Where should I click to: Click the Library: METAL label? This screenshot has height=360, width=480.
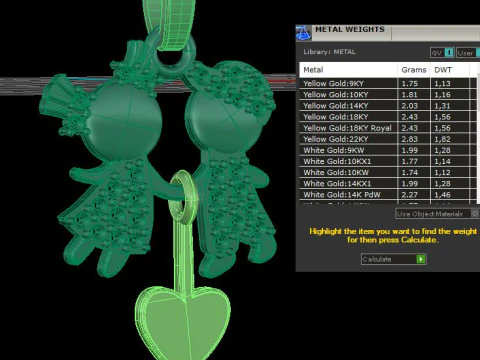(329, 52)
